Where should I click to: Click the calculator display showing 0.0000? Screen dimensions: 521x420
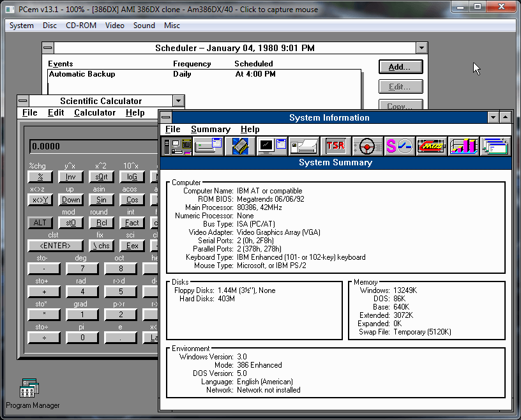[94, 147]
